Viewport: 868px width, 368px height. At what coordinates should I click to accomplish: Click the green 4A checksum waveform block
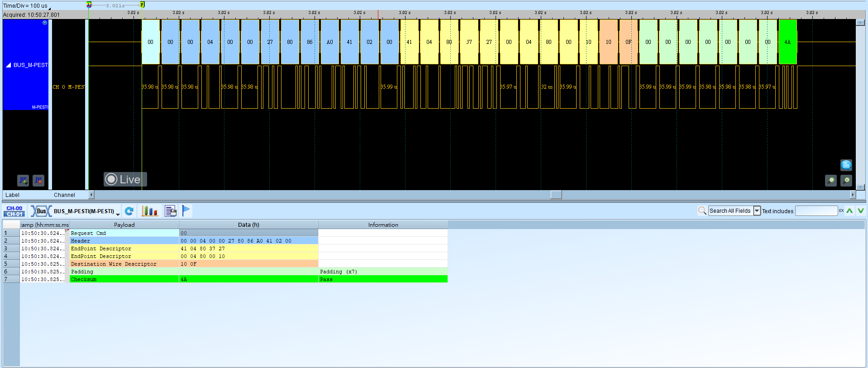coord(787,42)
